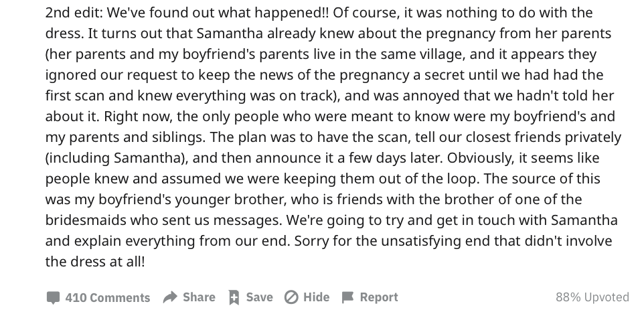The width and height of the screenshot is (644, 312).
Task: Click the Save bookmark icon
Action: point(234,297)
